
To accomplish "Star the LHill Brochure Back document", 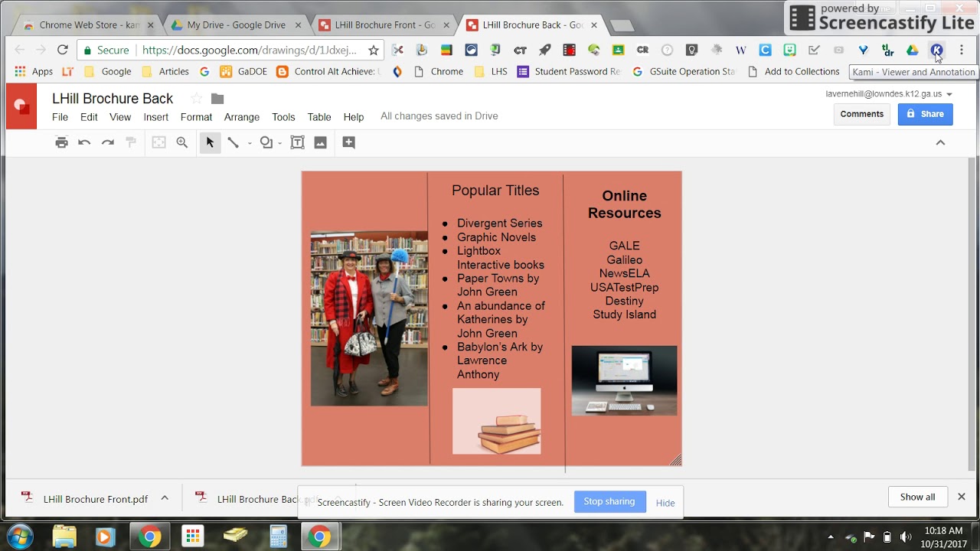I will (x=197, y=99).
